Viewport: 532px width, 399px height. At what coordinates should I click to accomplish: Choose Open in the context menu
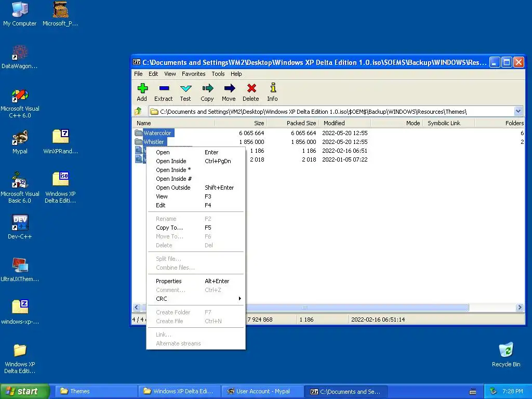click(x=196, y=152)
